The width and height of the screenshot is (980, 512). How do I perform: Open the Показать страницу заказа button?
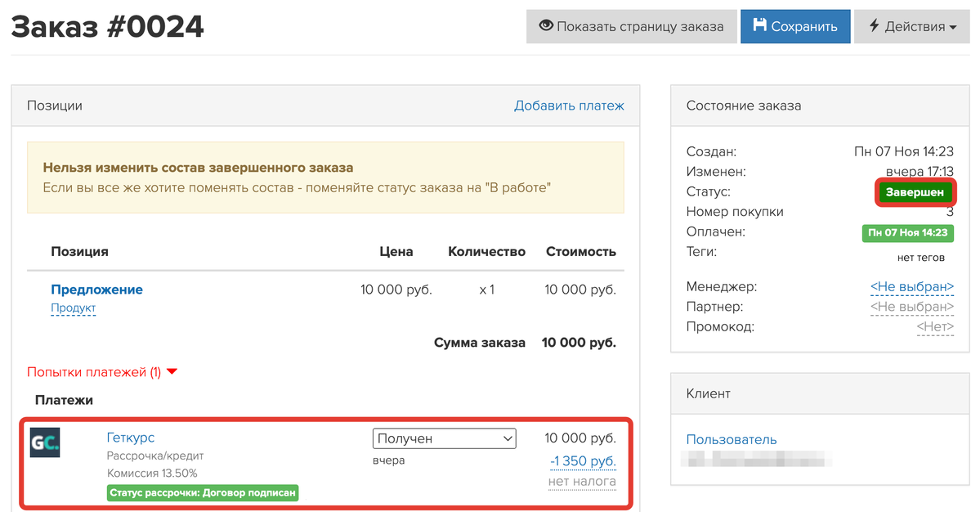click(631, 26)
